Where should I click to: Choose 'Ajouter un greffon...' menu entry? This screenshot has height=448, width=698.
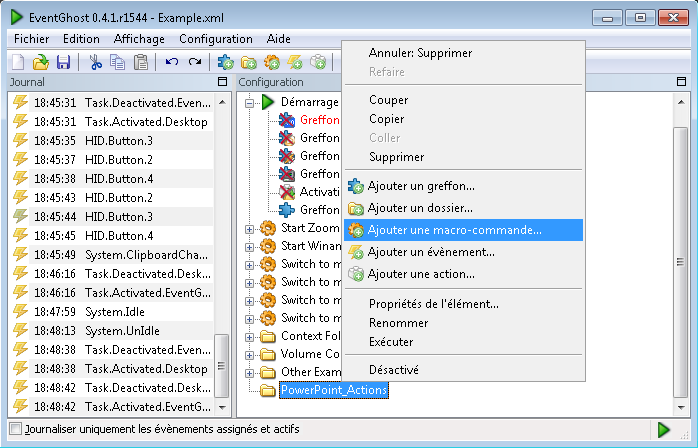coord(463,186)
